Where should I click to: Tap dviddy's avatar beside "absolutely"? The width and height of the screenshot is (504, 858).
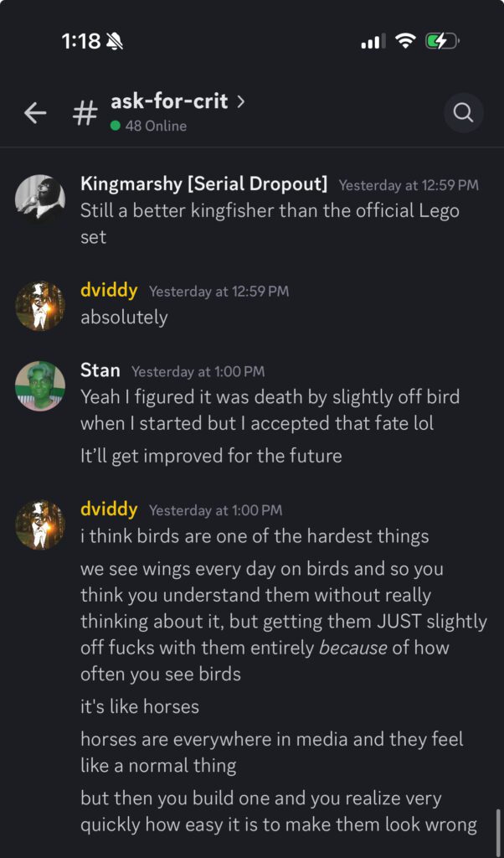tap(40, 306)
